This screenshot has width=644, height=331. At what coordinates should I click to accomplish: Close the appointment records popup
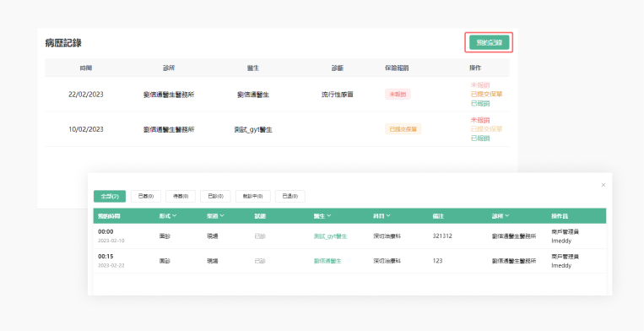coord(603,185)
